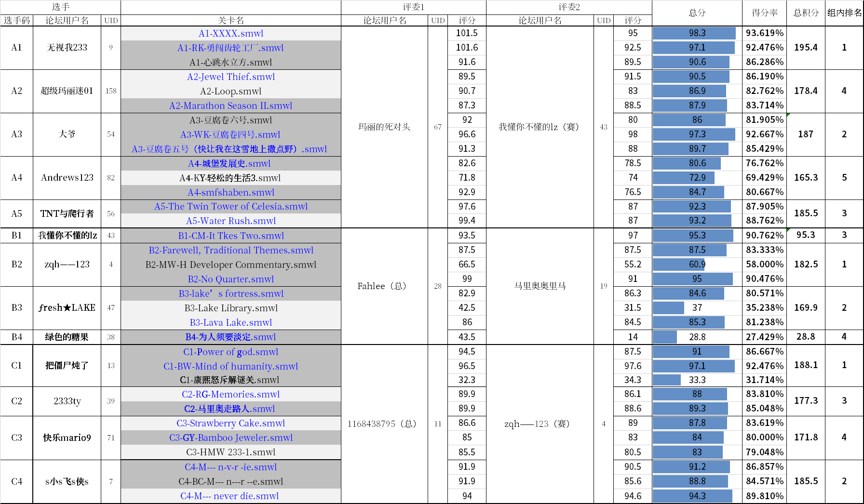Open the B4-为人须要淡定.smwl link

coord(230,337)
